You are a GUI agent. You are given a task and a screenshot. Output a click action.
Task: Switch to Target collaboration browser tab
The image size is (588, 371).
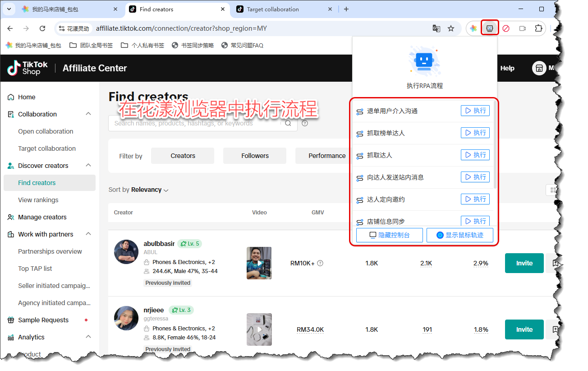pos(285,9)
